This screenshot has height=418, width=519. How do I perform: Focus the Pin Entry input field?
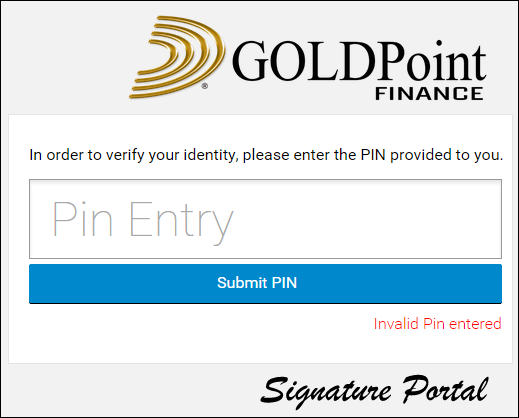(265, 219)
